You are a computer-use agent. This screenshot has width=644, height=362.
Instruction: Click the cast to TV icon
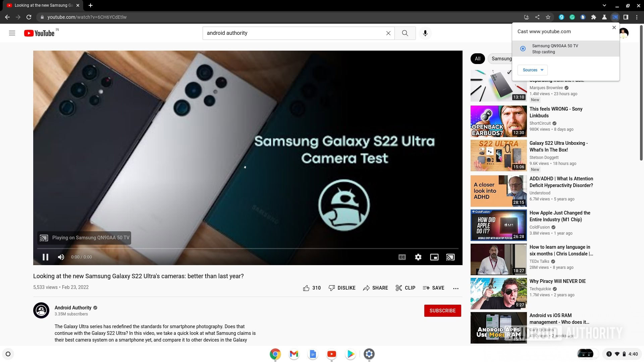pos(450,257)
